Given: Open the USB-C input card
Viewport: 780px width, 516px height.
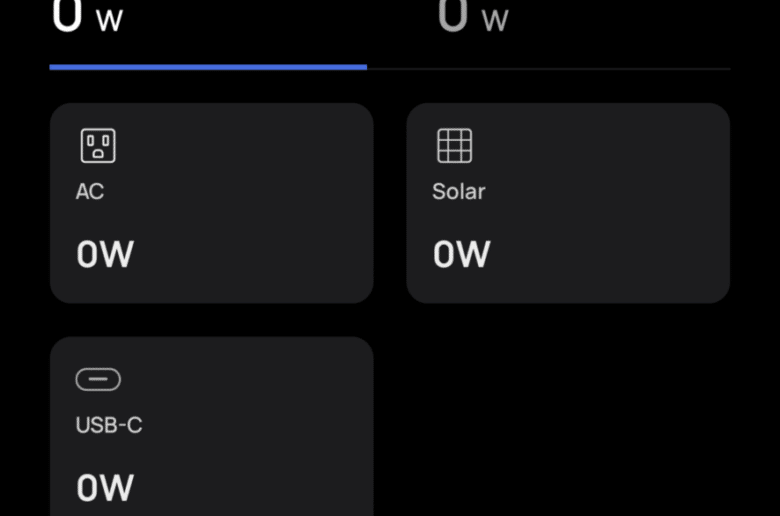Looking at the screenshot, I should tap(211, 426).
